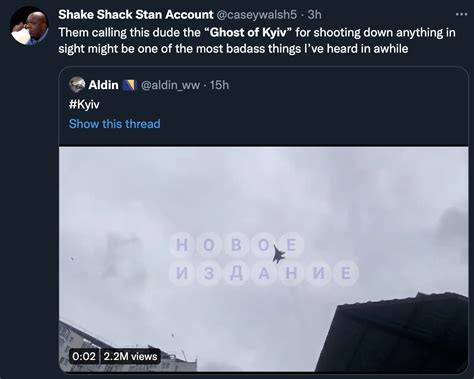474x379 pixels.
Task: Click the 3h tweet timestamp
Action: point(314,15)
